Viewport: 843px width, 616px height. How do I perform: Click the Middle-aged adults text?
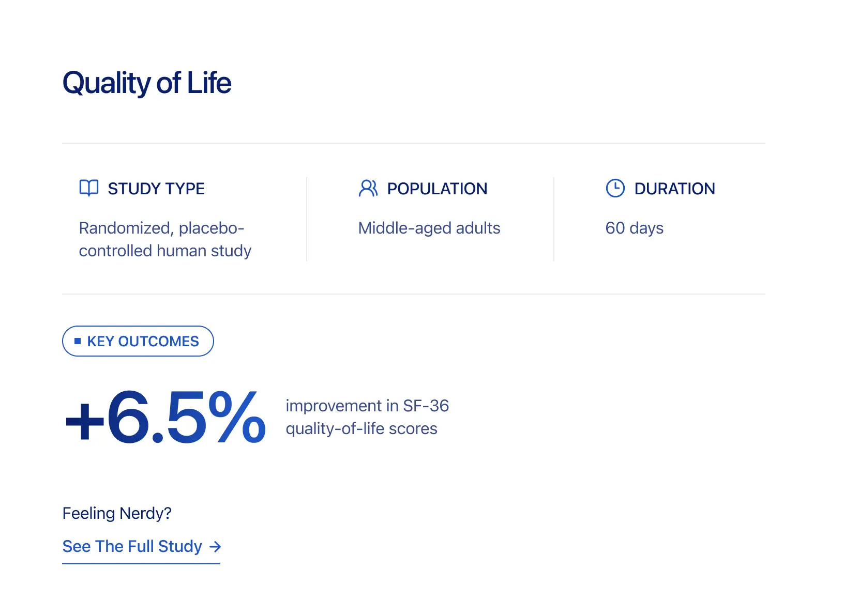coord(429,228)
